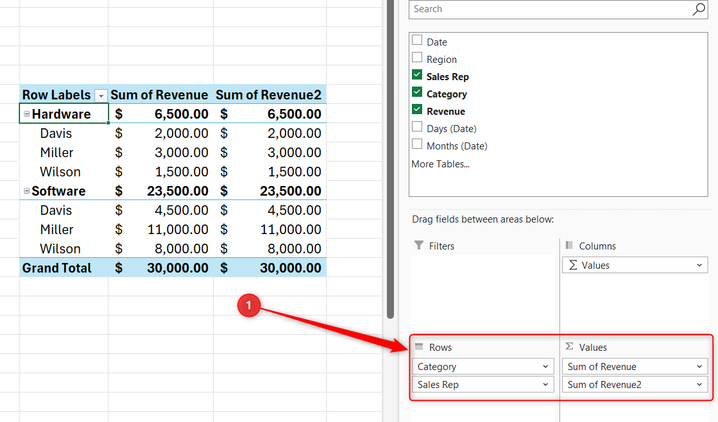Click the Software 23,500.00 Sum of Revenue2 cell
The width and height of the screenshot is (718, 422).
270,191
